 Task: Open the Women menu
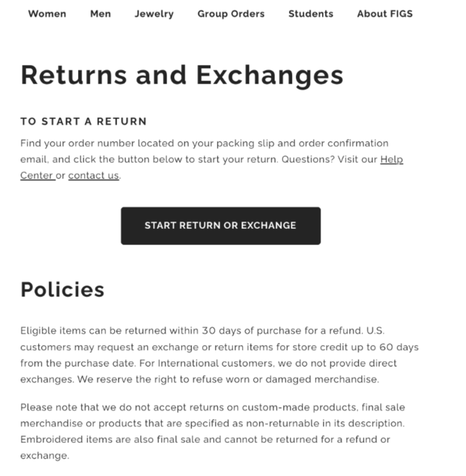coord(47,14)
